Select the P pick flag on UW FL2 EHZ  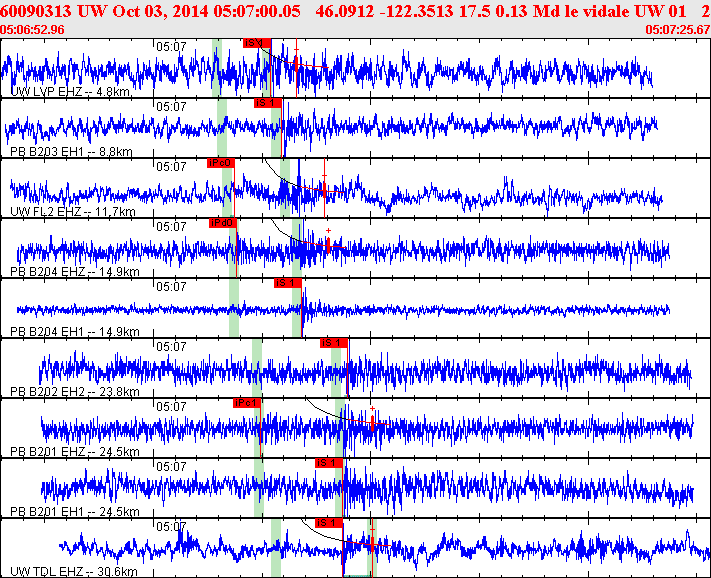[220, 163]
